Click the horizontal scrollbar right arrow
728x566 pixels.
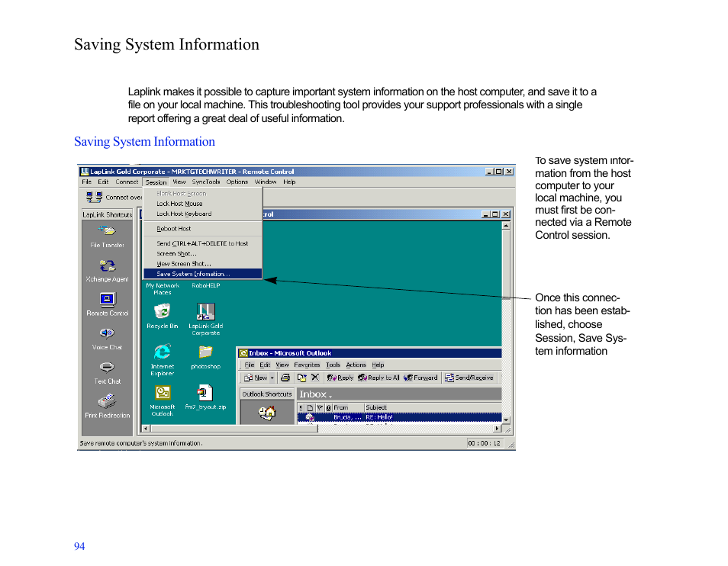(498, 428)
